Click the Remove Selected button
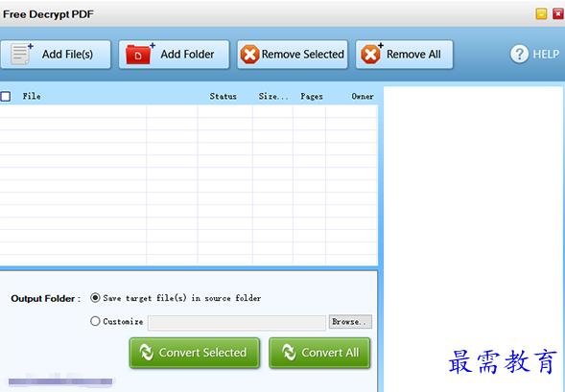Viewport: 565px width, 392px height. (x=293, y=55)
